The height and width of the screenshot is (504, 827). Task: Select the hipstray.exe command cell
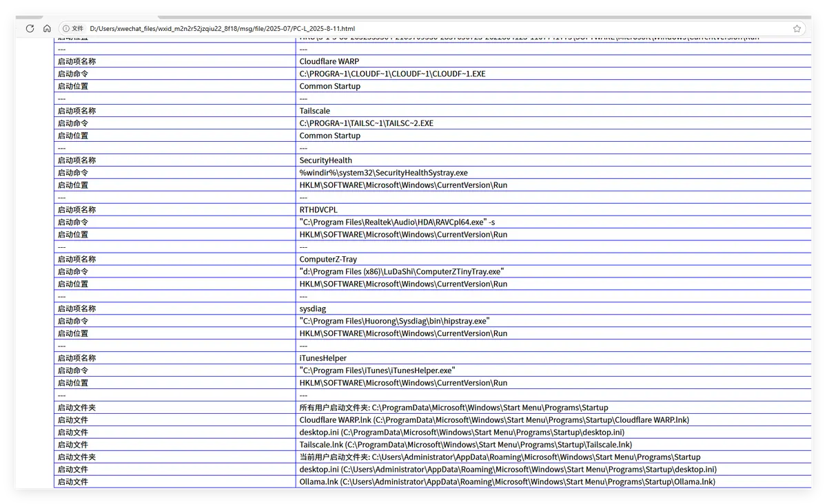click(553, 322)
